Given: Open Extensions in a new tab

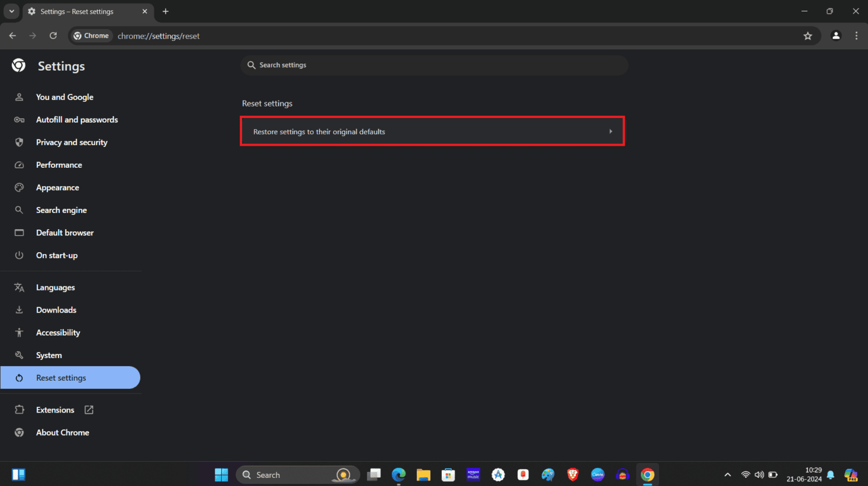Looking at the screenshot, I should [55, 410].
